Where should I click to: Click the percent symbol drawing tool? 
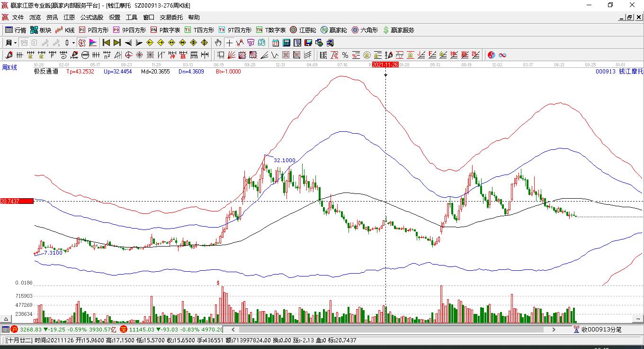tap(345, 55)
